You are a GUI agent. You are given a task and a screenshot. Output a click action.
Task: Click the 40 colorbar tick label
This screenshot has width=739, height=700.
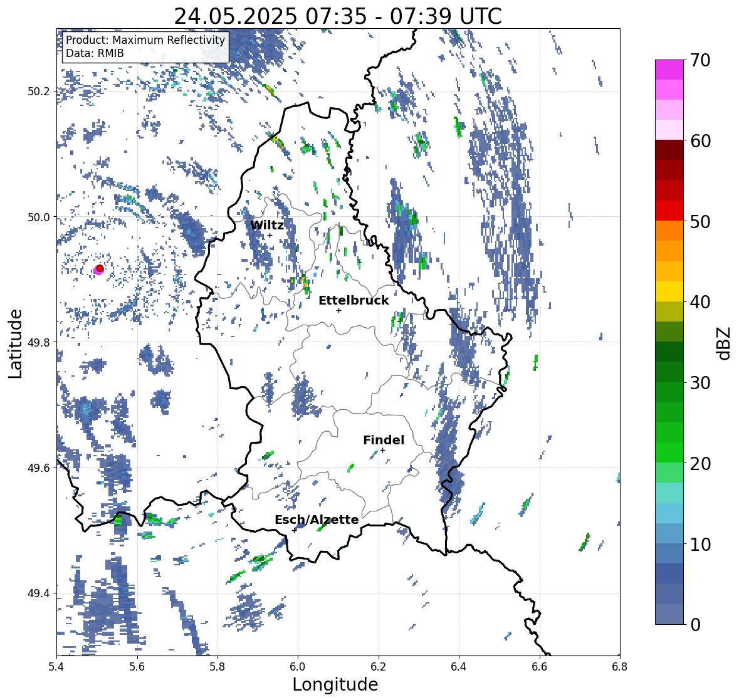700,302
